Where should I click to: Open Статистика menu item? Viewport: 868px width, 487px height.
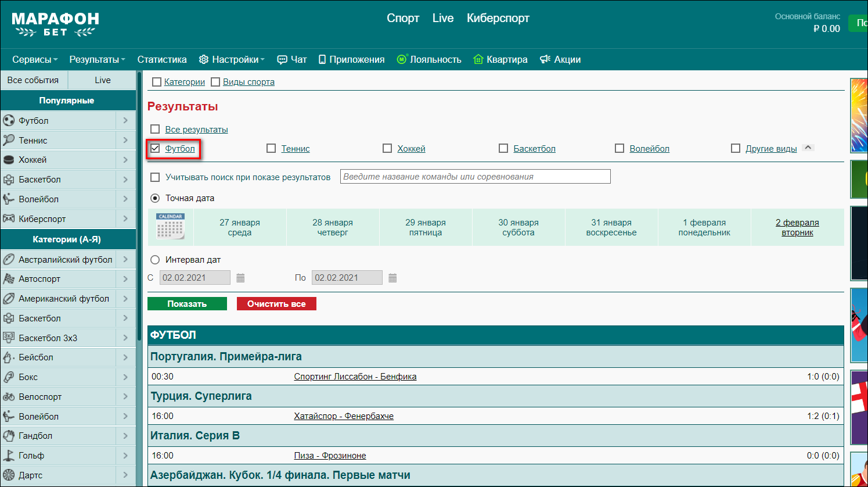click(x=162, y=59)
